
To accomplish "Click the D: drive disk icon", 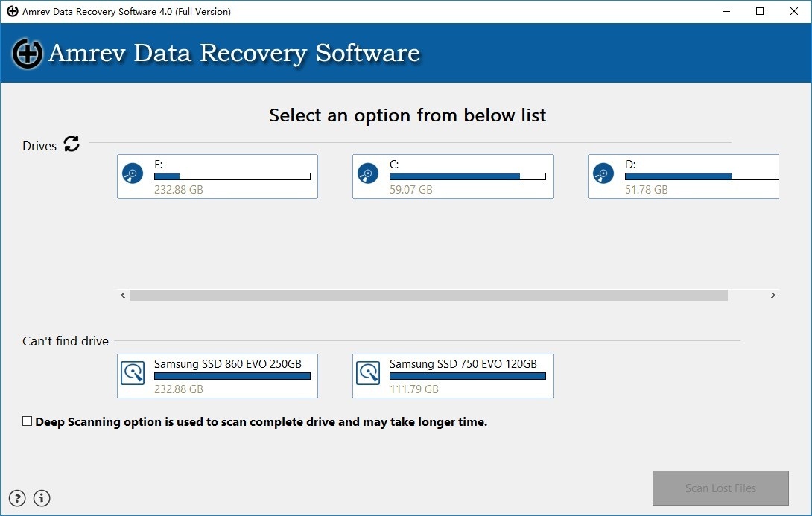I will click(603, 173).
